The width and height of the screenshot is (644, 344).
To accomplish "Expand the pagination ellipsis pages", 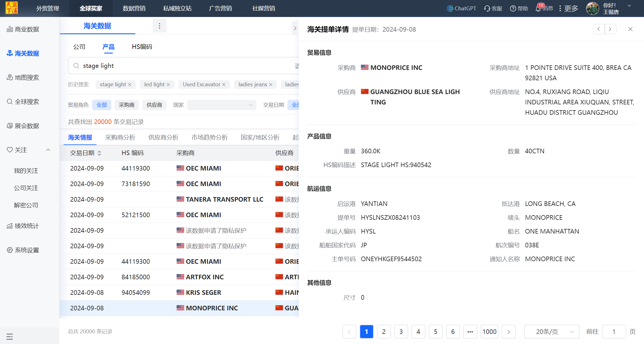I will 470,332.
